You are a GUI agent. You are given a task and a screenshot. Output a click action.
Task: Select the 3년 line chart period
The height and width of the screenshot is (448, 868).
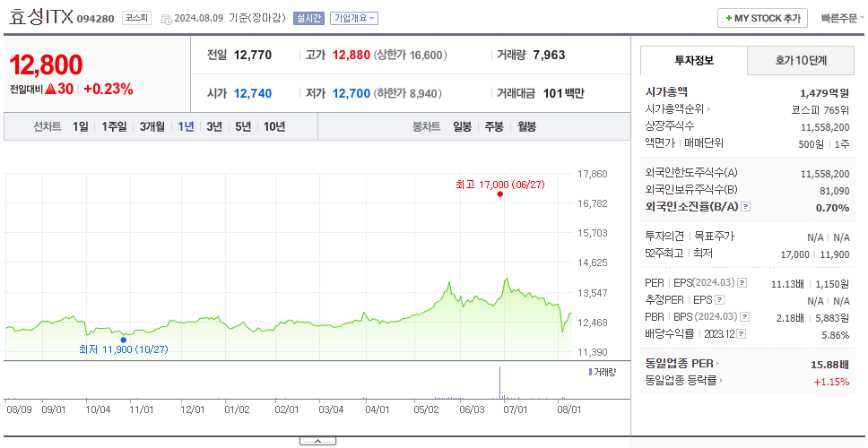[x=214, y=126]
